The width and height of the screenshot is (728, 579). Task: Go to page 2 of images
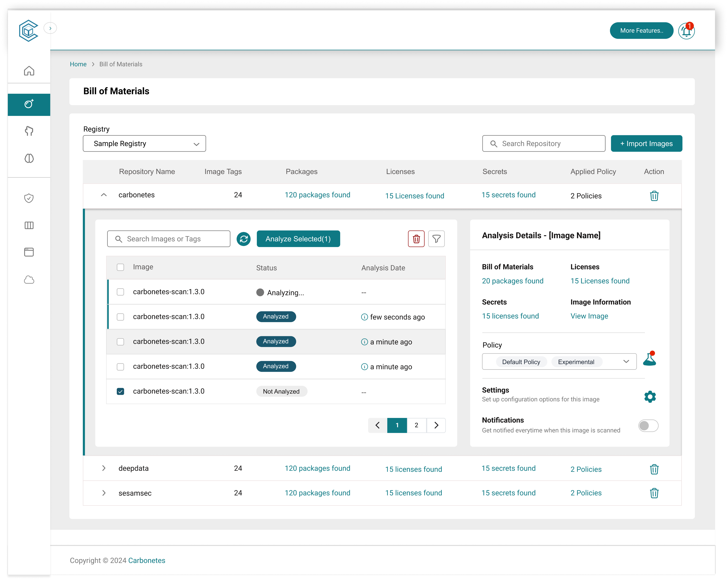point(416,425)
